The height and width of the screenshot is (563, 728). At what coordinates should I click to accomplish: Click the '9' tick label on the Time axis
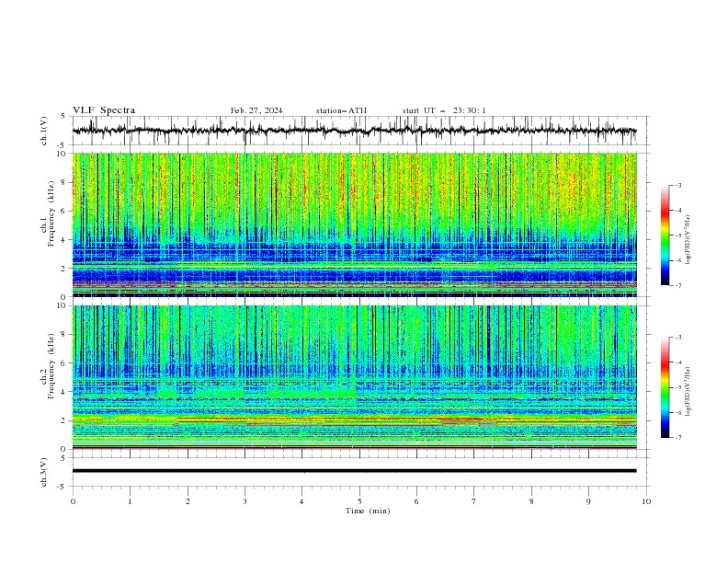pyautogui.click(x=588, y=501)
